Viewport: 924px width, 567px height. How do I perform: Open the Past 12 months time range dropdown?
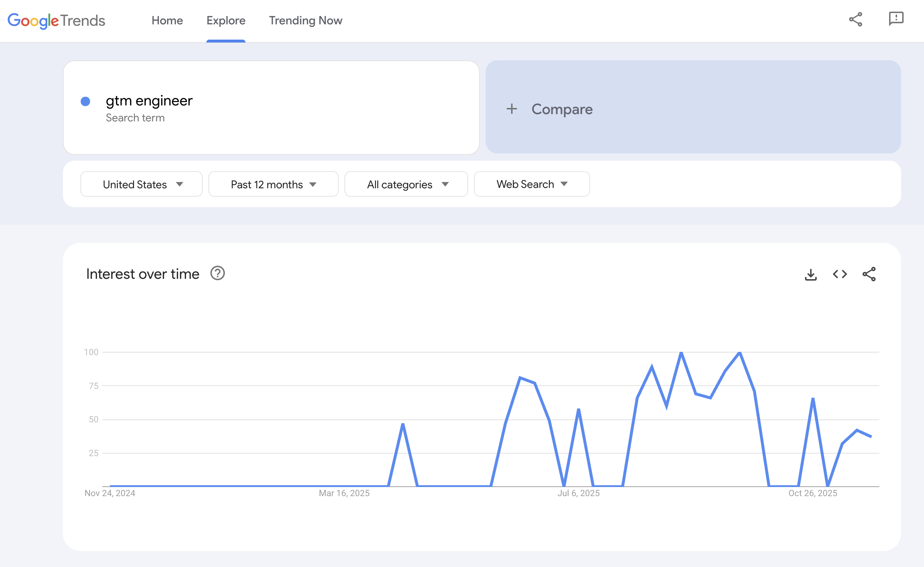click(273, 184)
